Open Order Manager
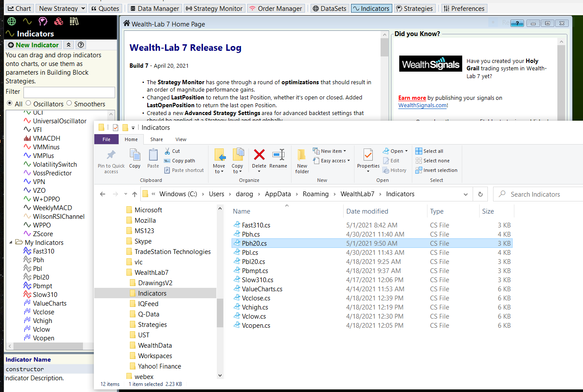Viewport: 583px width, 392px height. coord(275,8)
